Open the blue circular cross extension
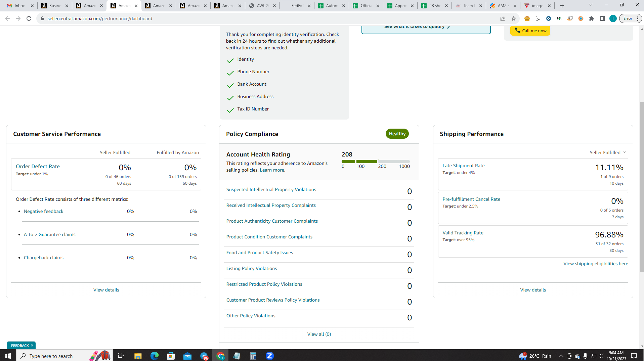The image size is (644, 361). 549,18
